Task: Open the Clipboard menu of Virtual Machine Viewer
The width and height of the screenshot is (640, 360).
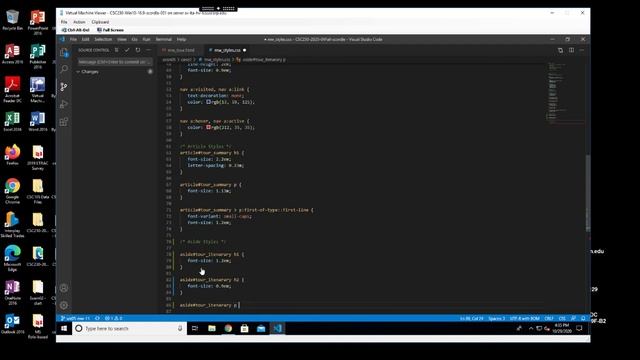Action: 100,22
